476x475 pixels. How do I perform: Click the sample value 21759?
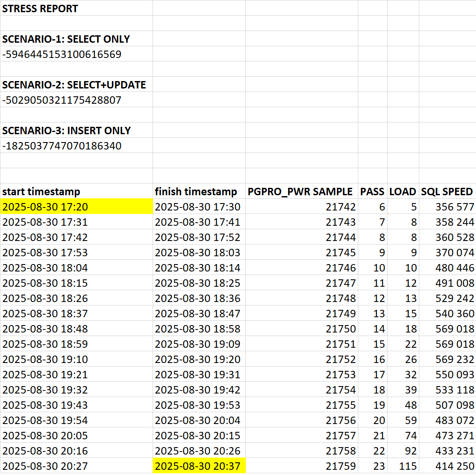coord(302,465)
